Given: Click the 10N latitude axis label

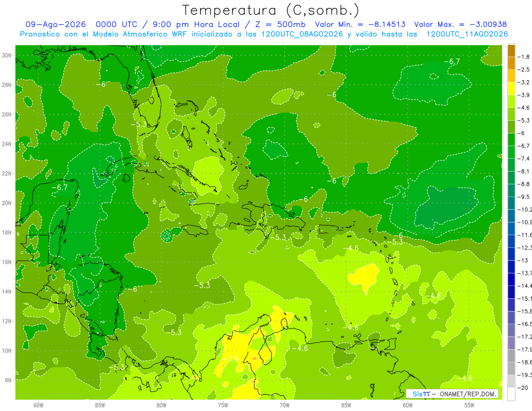Looking at the screenshot, I should point(7,351).
